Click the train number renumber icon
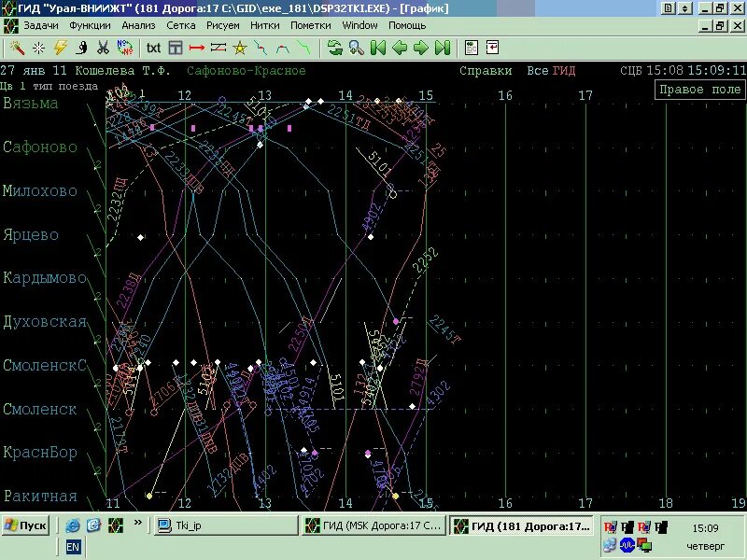The image size is (747, 560). 125,48
